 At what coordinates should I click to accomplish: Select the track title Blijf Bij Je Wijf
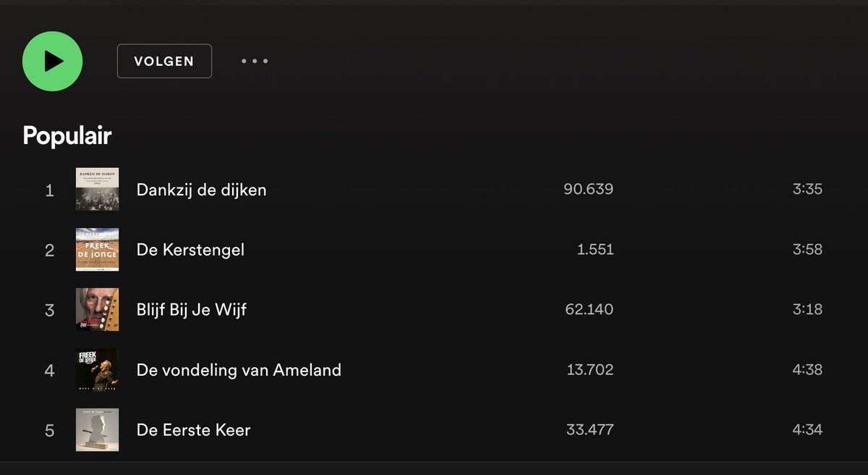(x=192, y=310)
